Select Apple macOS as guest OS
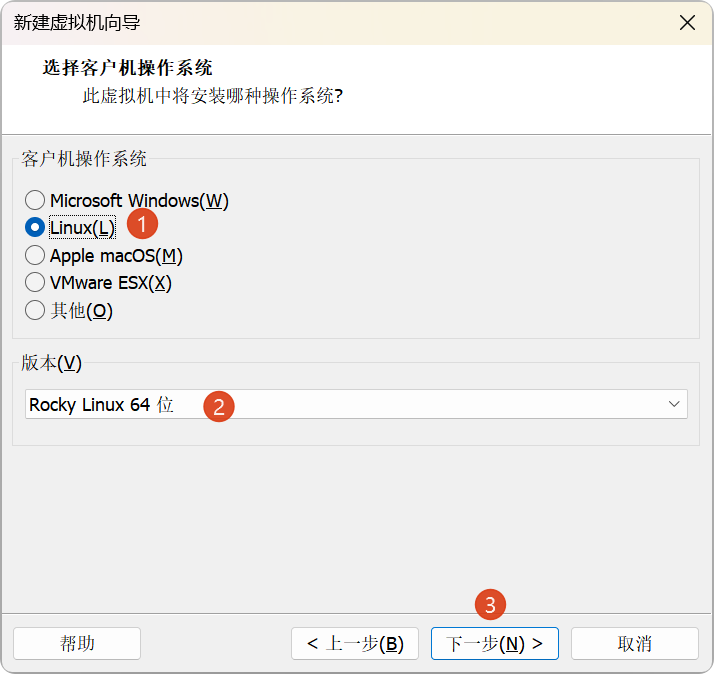Image resolution: width=714 pixels, height=674 pixels. pos(35,255)
